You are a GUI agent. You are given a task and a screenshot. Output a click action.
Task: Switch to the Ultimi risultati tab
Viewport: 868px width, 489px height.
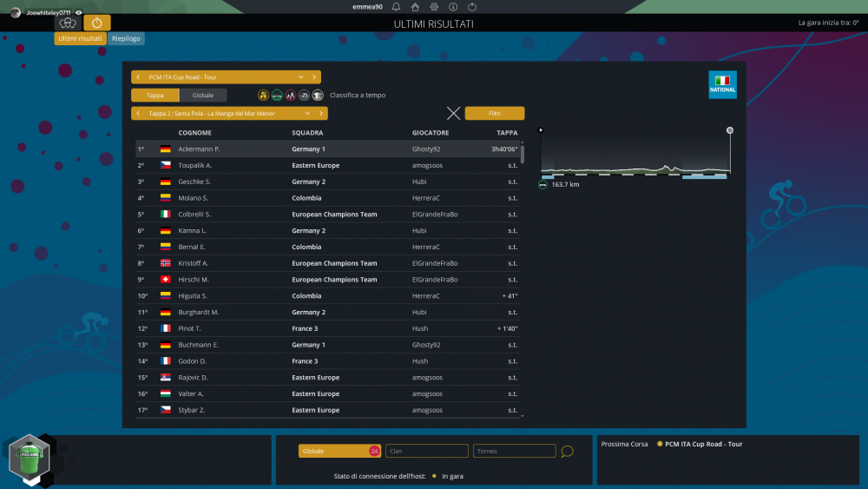click(80, 38)
